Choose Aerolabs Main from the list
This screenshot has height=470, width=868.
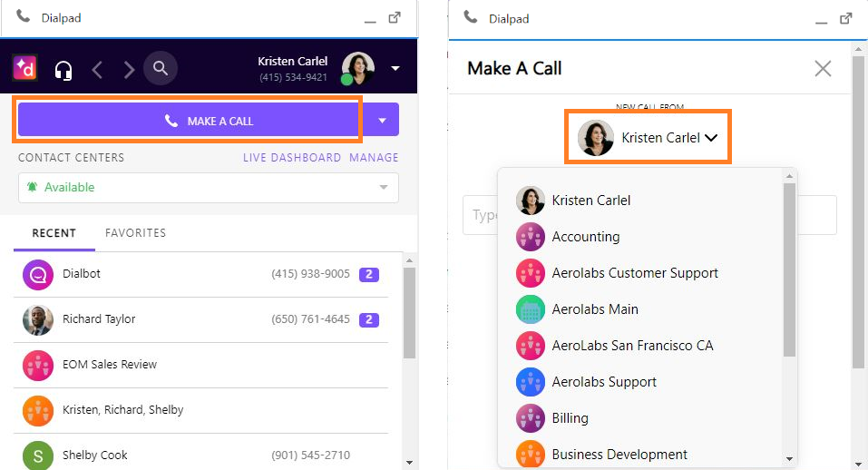click(641, 308)
